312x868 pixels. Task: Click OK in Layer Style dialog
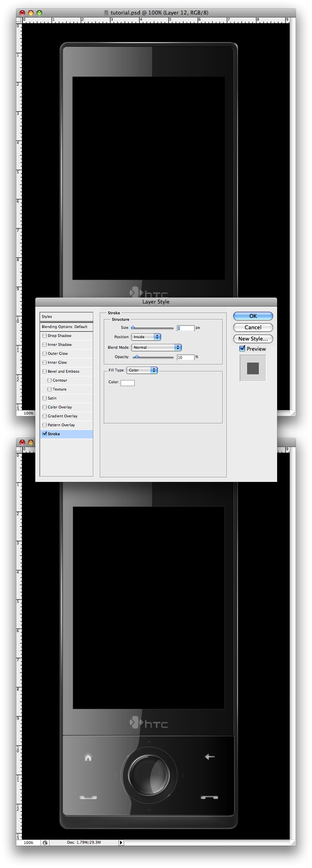coord(253,316)
